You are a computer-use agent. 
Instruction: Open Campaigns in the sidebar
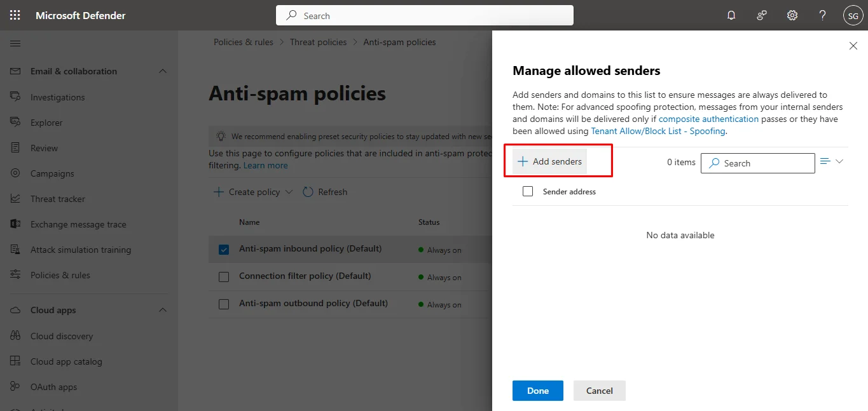tap(52, 173)
